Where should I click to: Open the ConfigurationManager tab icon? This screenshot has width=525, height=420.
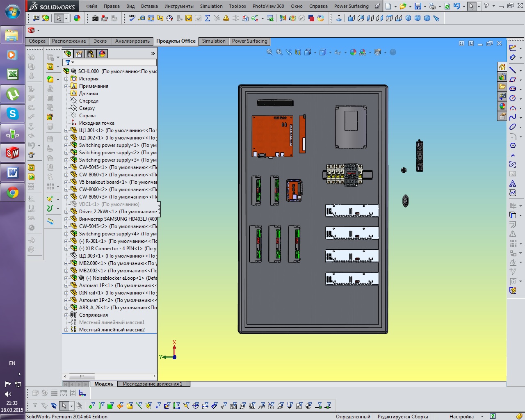[x=91, y=54]
